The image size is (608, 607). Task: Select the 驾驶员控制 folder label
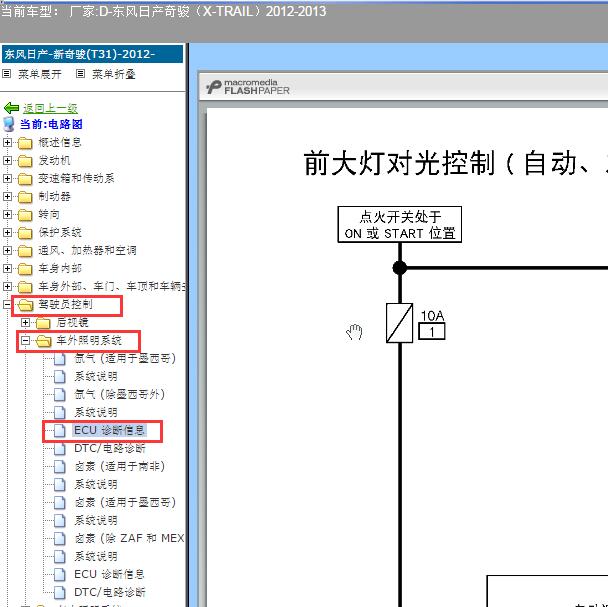65,304
